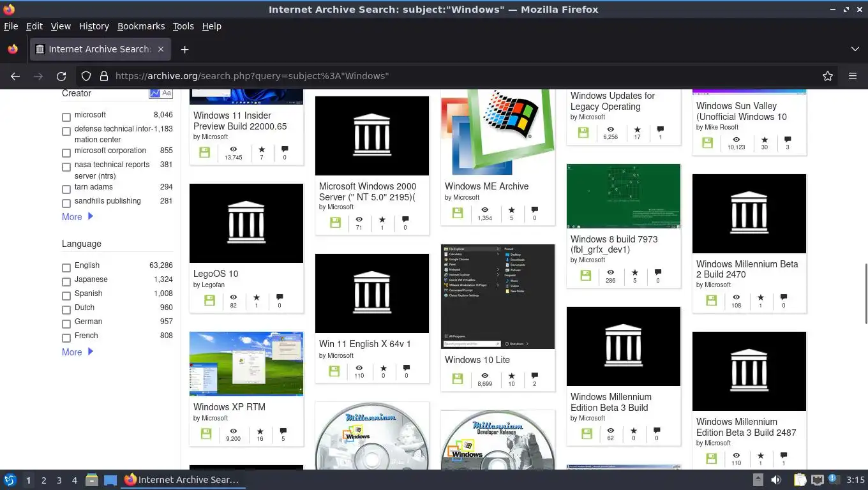The height and width of the screenshot is (490, 868).
Task: Click the favorites star on Windows 8 build 7973
Action: pos(634,272)
